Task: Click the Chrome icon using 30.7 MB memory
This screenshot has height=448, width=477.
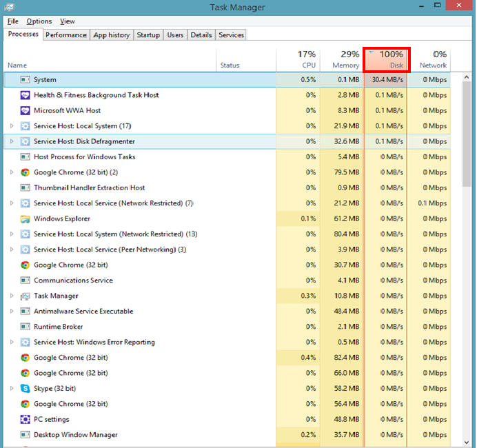Action: click(x=25, y=265)
